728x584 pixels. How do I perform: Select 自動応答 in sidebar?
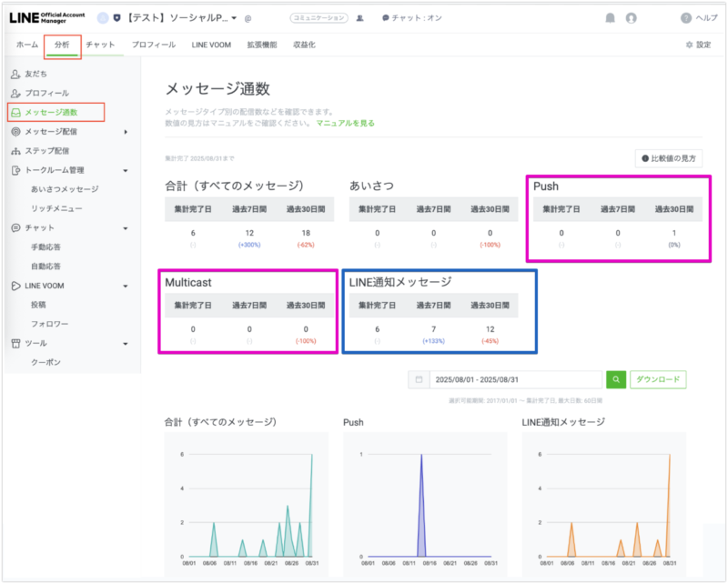pos(45,266)
